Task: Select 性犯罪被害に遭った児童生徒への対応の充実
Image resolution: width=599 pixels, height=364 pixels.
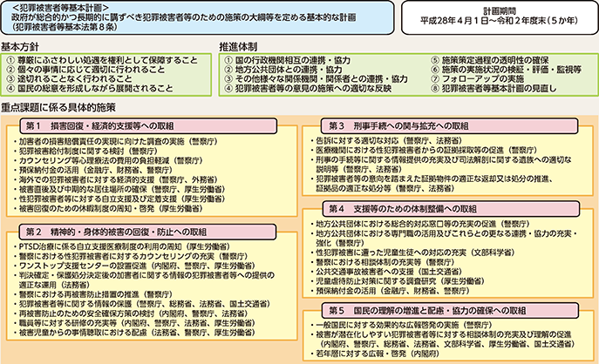Action: click(412, 253)
